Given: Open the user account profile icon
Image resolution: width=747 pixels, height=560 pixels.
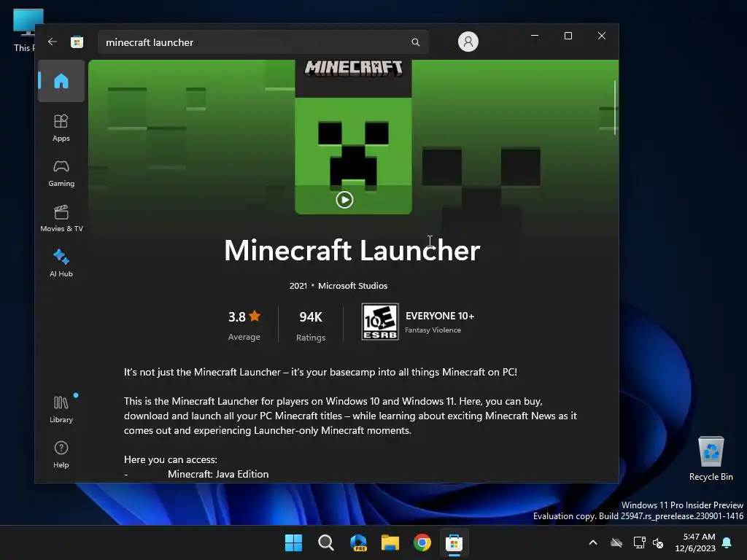Looking at the screenshot, I should 468,42.
